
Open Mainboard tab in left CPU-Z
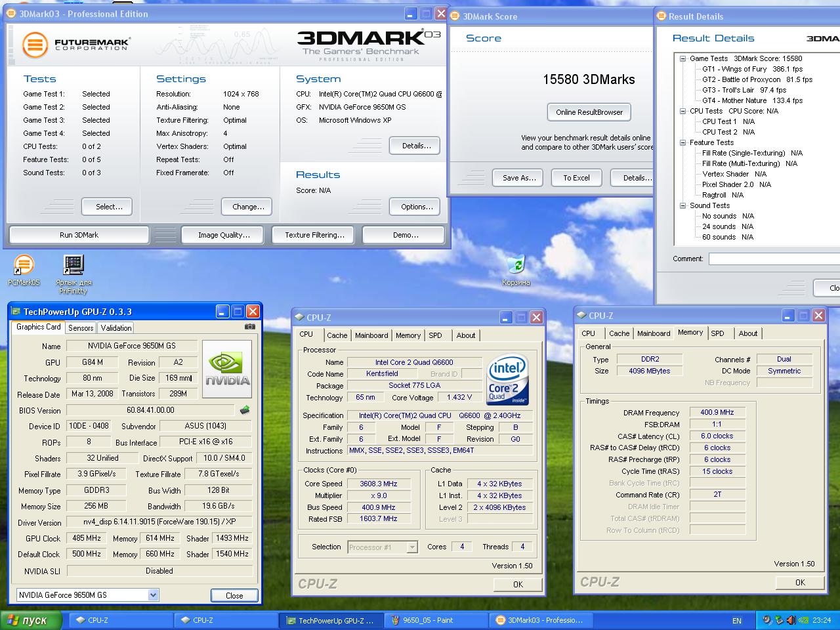(x=371, y=335)
